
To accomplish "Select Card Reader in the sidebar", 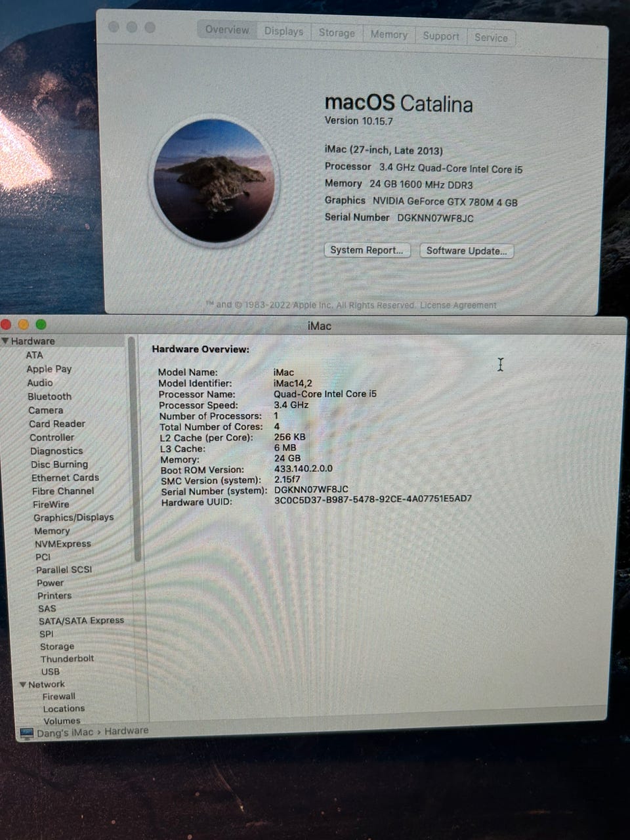I will pyautogui.click(x=57, y=424).
